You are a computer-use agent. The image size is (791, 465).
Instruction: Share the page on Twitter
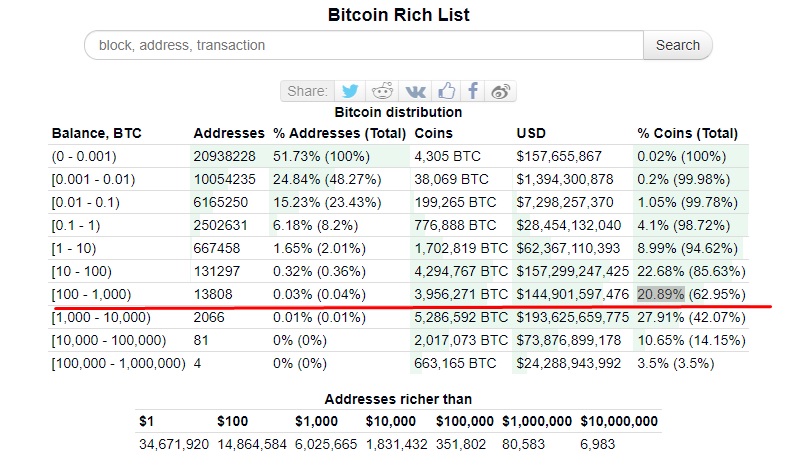click(x=350, y=91)
